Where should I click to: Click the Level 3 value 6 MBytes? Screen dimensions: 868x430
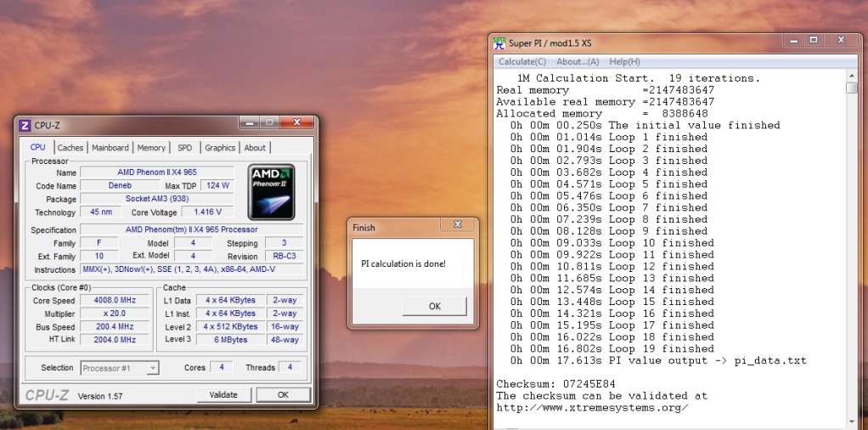pos(229,340)
